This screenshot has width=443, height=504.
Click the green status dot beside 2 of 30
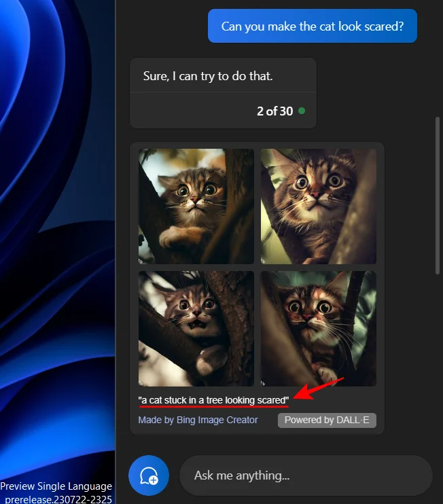pyautogui.click(x=302, y=111)
